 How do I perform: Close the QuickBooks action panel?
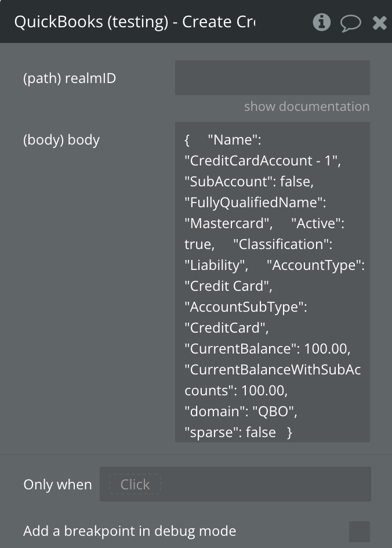click(x=379, y=23)
